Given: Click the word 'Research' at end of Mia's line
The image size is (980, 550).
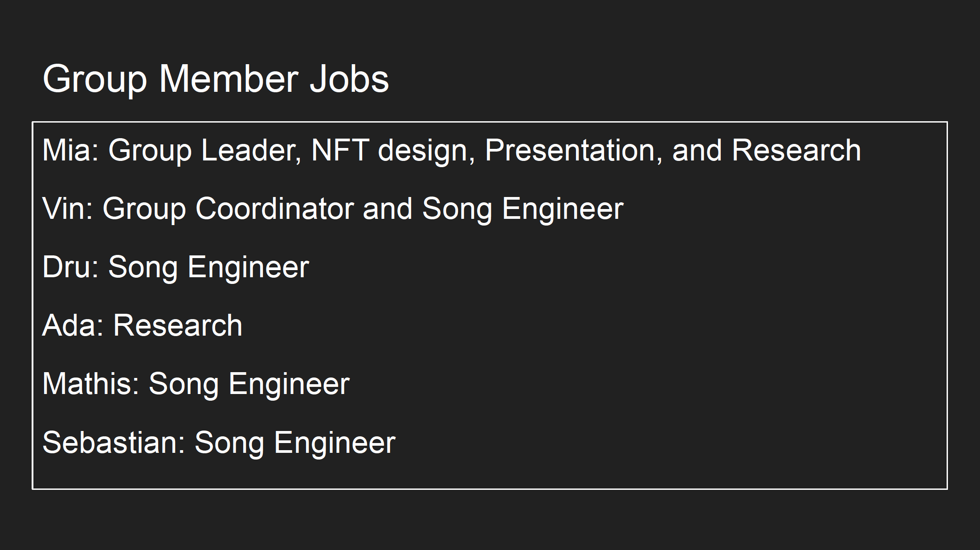Looking at the screenshot, I should pyautogui.click(x=796, y=150).
